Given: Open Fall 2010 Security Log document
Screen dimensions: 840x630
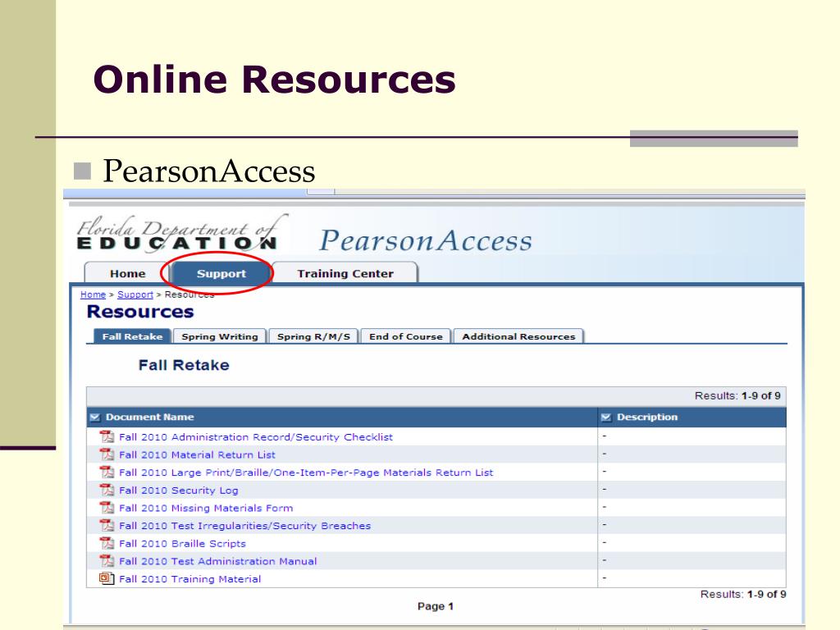Looking at the screenshot, I should pyautogui.click(x=178, y=491).
